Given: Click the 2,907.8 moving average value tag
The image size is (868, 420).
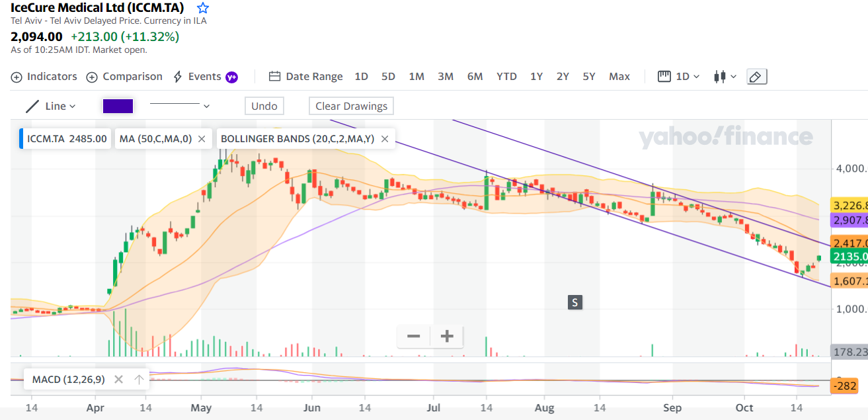Looking at the screenshot, I should point(849,220).
